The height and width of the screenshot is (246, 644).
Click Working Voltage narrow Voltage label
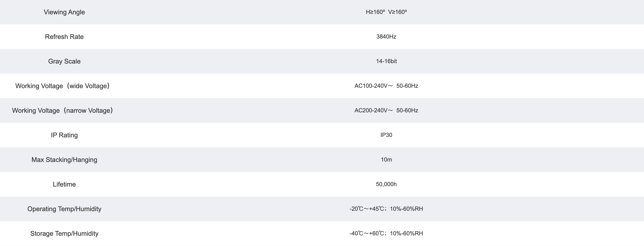click(62, 110)
